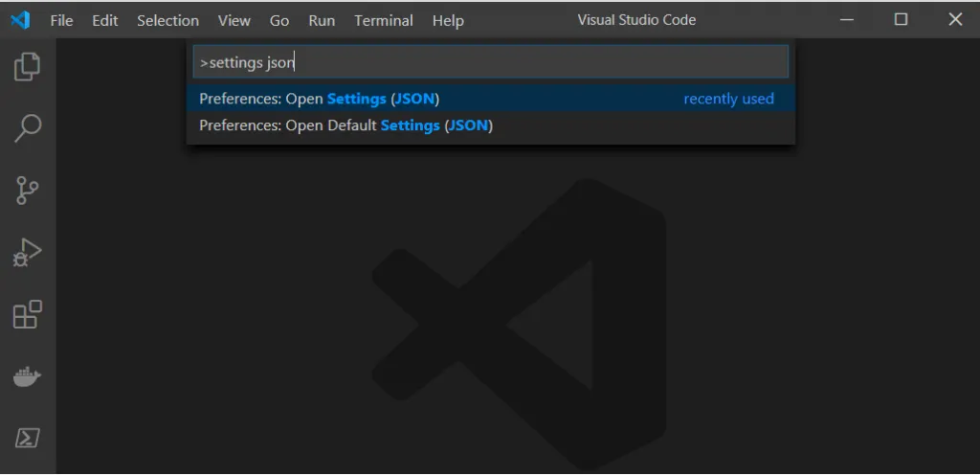Open the Help menu
This screenshot has height=476, width=980.
point(448,20)
